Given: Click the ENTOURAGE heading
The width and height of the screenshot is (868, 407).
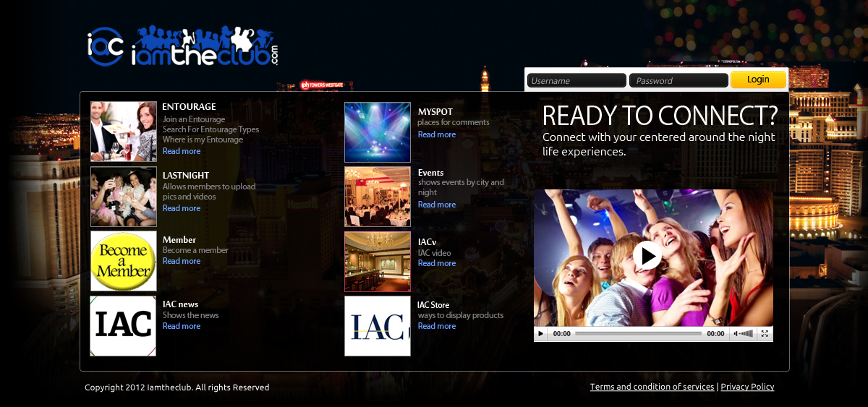Looking at the screenshot, I should (x=189, y=107).
